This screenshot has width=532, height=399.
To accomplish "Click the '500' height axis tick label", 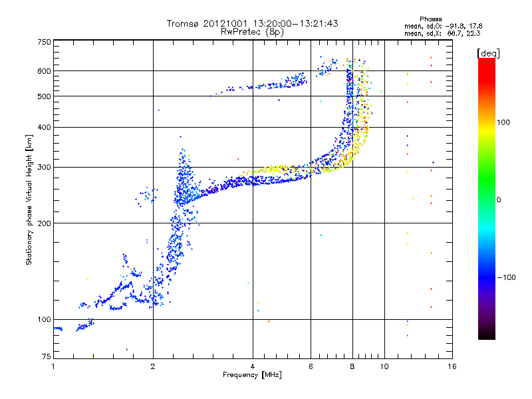I will [44, 96].
